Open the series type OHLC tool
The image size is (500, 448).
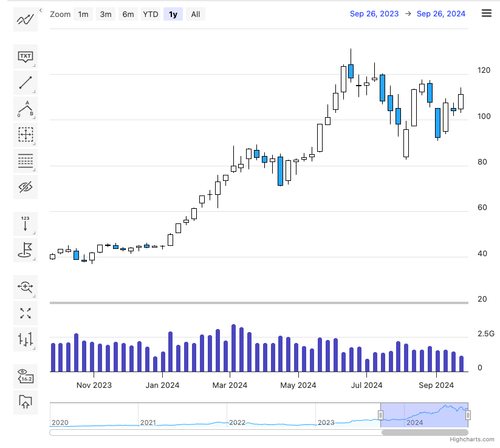(26, 339)
